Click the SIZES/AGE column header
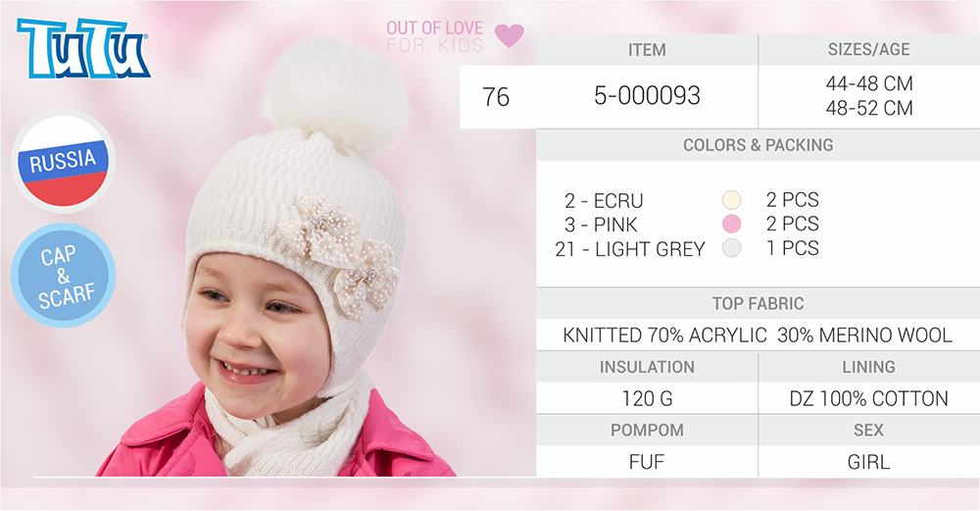The width and height of the screenshot is (980, 511). click(x=868, y=49)
